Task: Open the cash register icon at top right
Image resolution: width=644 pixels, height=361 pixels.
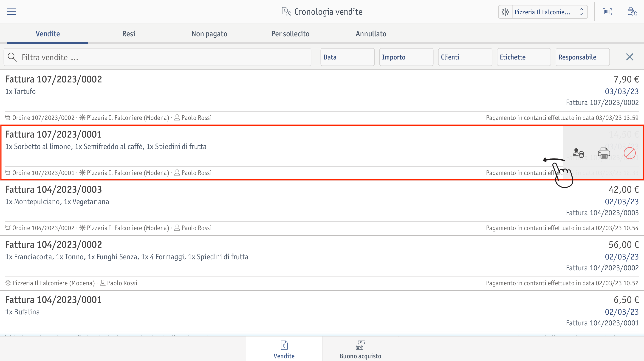Action: coord(632,12)
